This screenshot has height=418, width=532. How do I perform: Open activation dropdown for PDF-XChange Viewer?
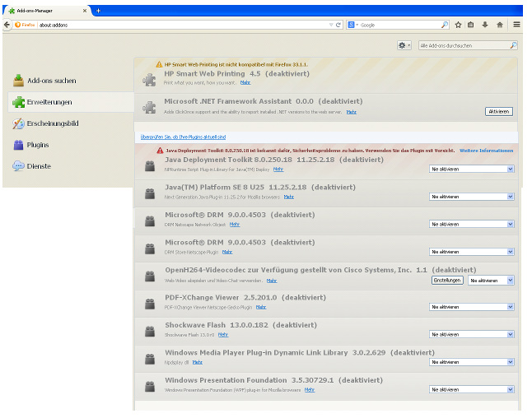click(x=472, y=307)
